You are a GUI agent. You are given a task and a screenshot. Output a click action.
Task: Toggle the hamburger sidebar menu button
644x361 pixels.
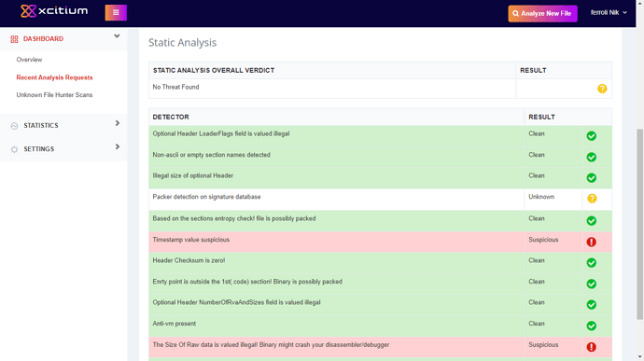pos(116,12)
